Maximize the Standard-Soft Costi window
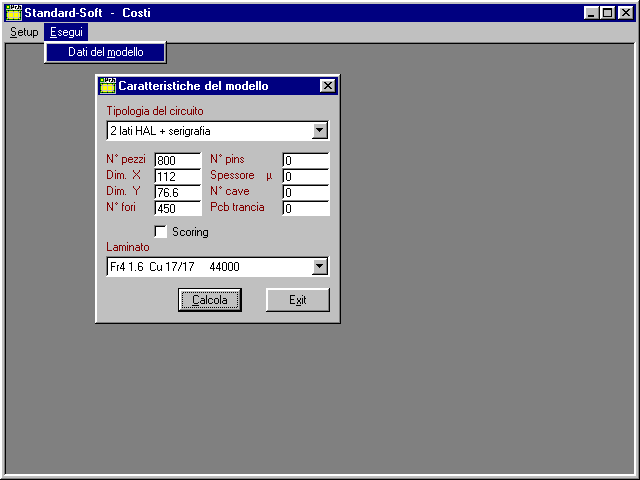Image resolution: width=640 pixels, height=480 pixels. point(607,13)
